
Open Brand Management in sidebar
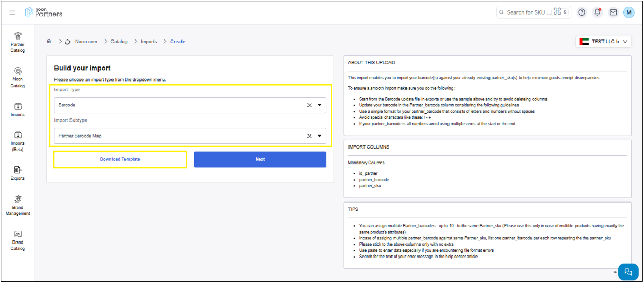tap(18, 205)
